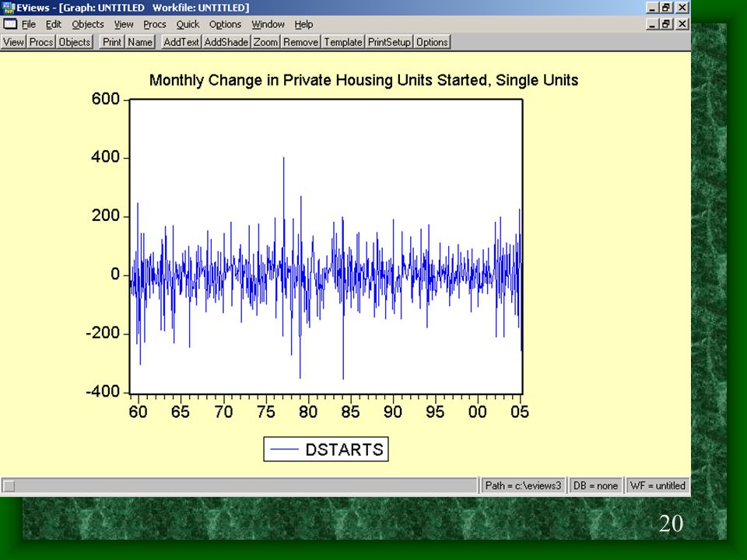The width and height of the screenshot is (747, 560).
Task: Open the Help menu
Action: point(303,24)
